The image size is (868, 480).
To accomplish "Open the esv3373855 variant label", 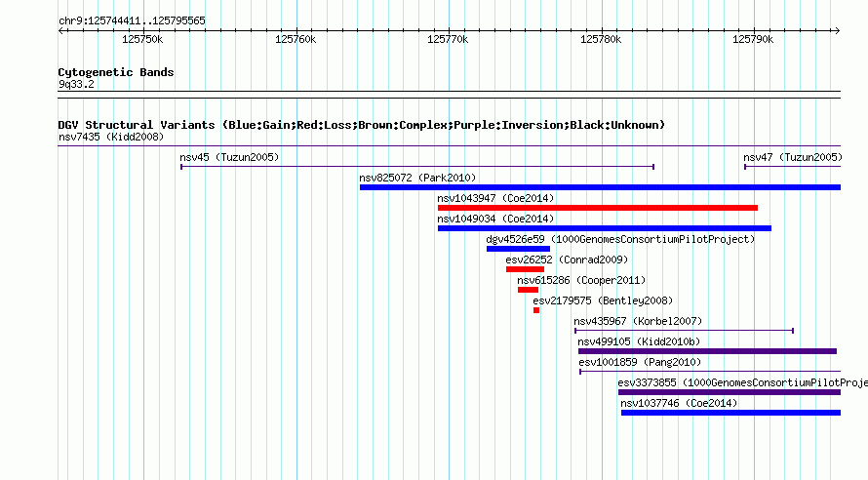I will [743, 382].
